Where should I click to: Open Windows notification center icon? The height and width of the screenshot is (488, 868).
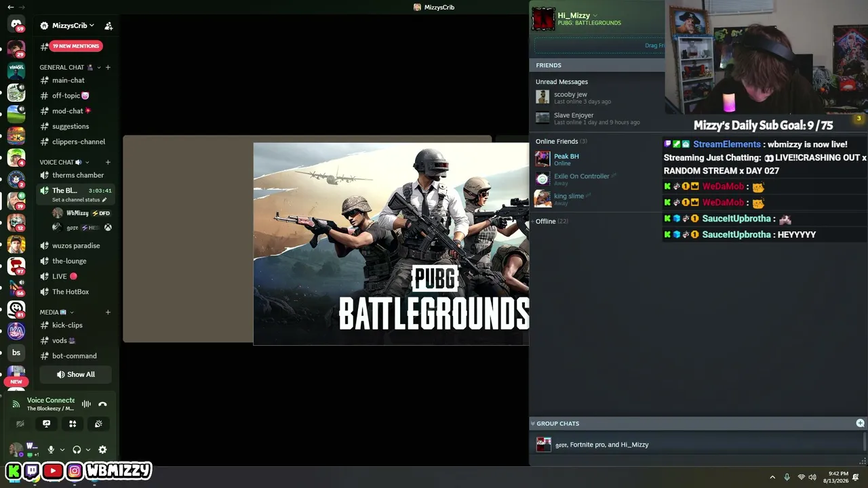tap(856, 477)
